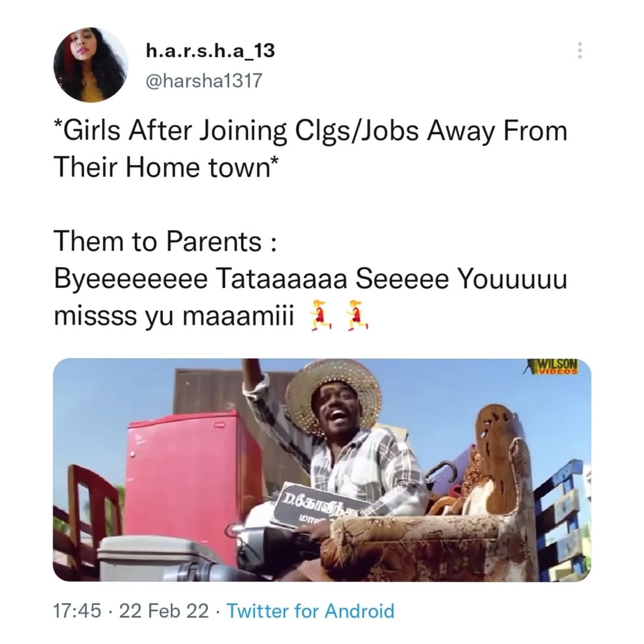Click the 22 Feb 22 date

164,611
